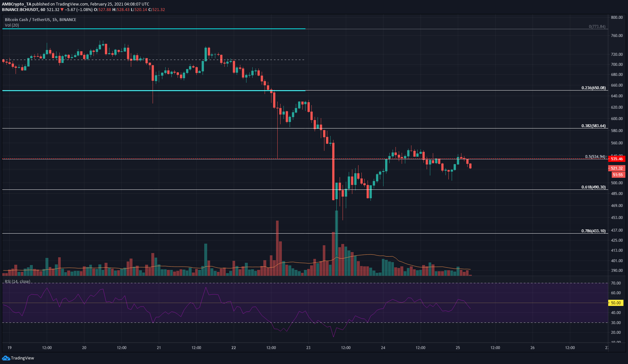The height and width of the screenshot is (364, 628).
Task: Click the date label 24 on time axis
Action: (x=383, y=348)
